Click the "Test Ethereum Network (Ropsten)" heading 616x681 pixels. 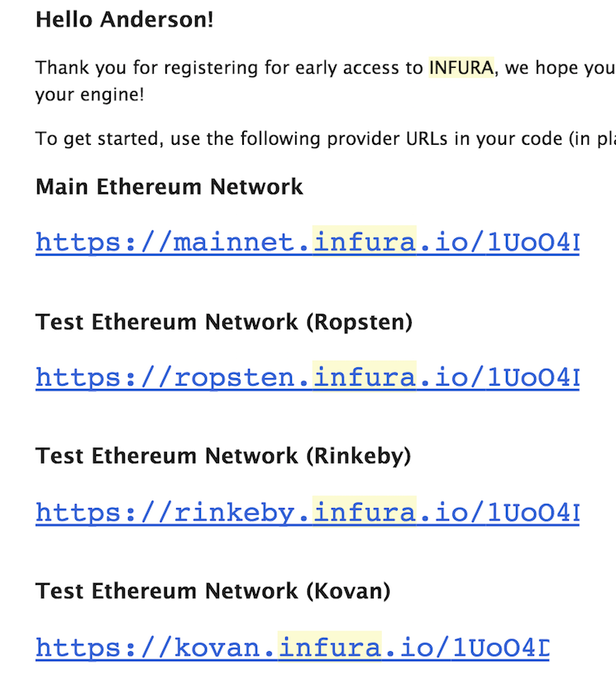click(223, 321)
